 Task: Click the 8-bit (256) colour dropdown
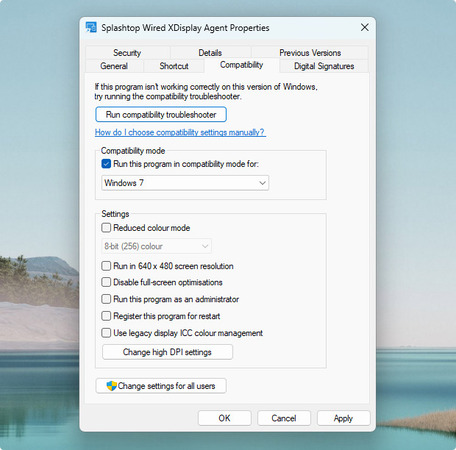point(156,246)
